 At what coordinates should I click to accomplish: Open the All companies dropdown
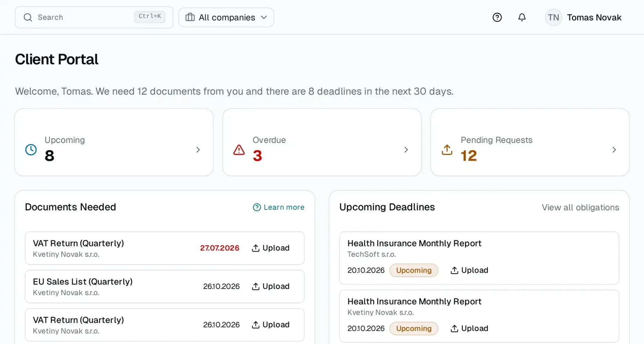[x=226, y=17]
